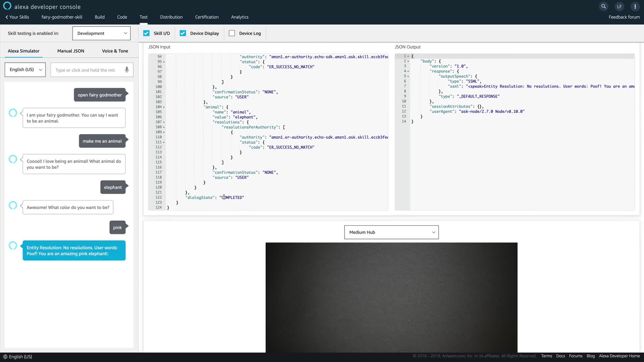
Task: Enable the Device Log checkbox
Action: (x=232, y=33)
